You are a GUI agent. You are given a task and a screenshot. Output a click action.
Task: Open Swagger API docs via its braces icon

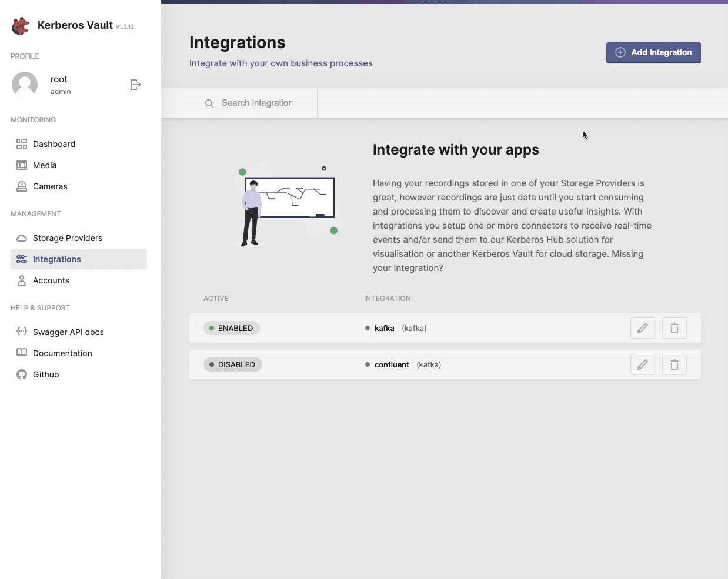click(x=22, y=332)
